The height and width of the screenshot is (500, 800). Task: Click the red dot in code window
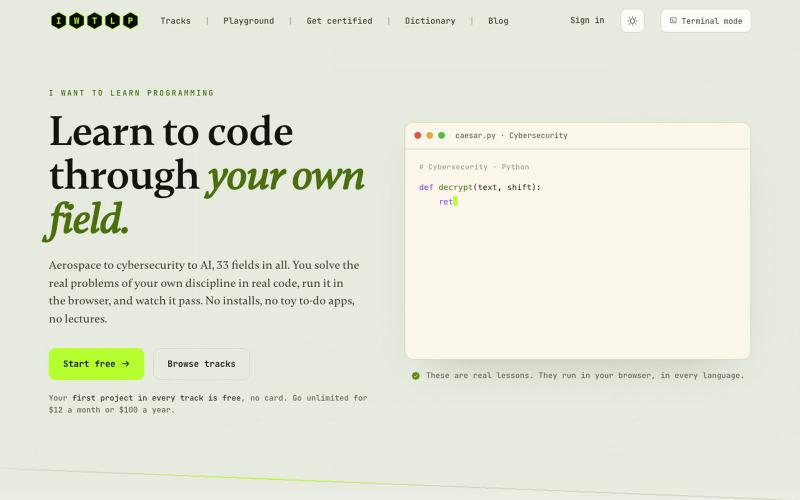pyautogui.click(x=418, y=135)
